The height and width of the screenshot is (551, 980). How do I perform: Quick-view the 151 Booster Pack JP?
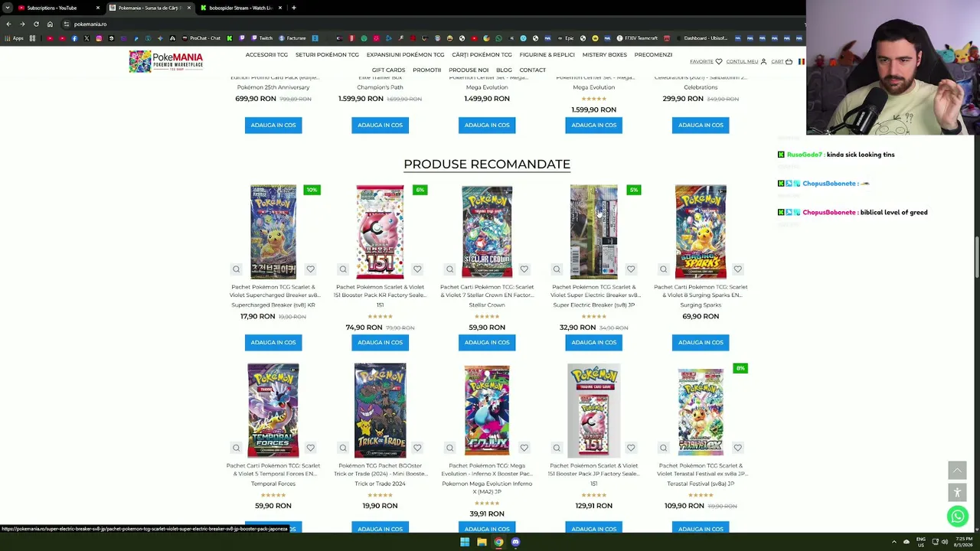tap(557, 448)
